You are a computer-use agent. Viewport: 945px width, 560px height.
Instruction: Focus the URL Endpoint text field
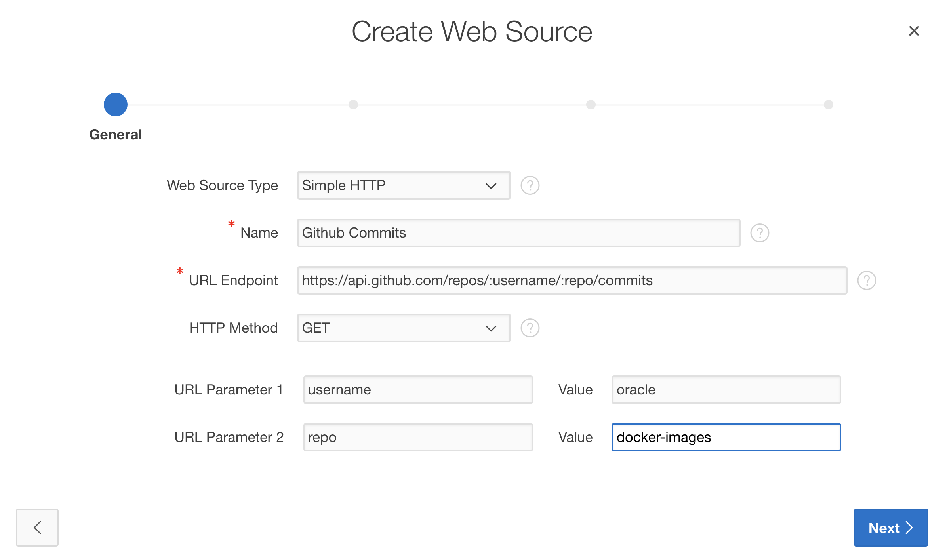click(x=572, y=280)
